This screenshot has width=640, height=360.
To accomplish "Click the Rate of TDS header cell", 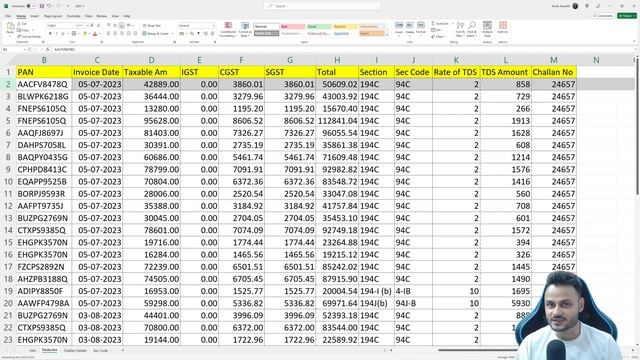I will [456, 72].
